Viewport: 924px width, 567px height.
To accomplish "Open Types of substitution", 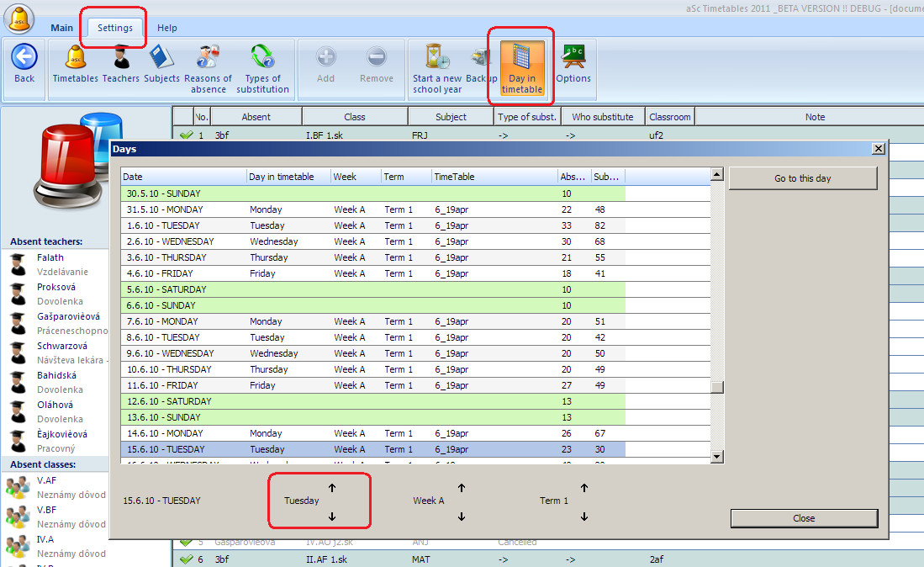I will [262, 58].
